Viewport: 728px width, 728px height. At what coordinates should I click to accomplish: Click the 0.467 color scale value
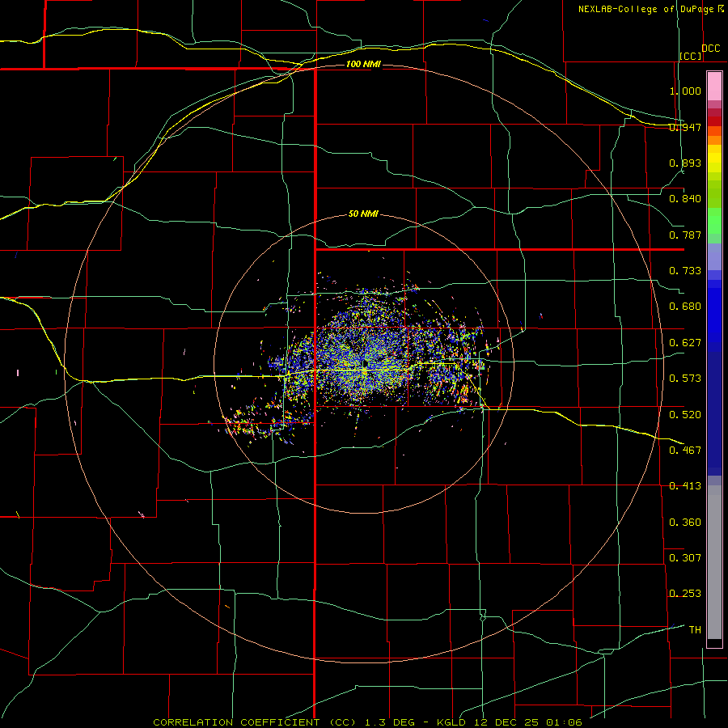[685, 451]
